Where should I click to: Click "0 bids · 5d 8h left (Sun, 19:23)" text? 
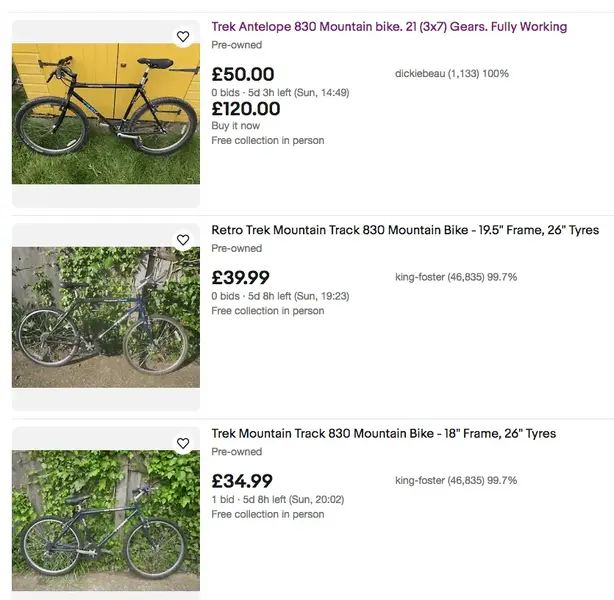point(280,296)
